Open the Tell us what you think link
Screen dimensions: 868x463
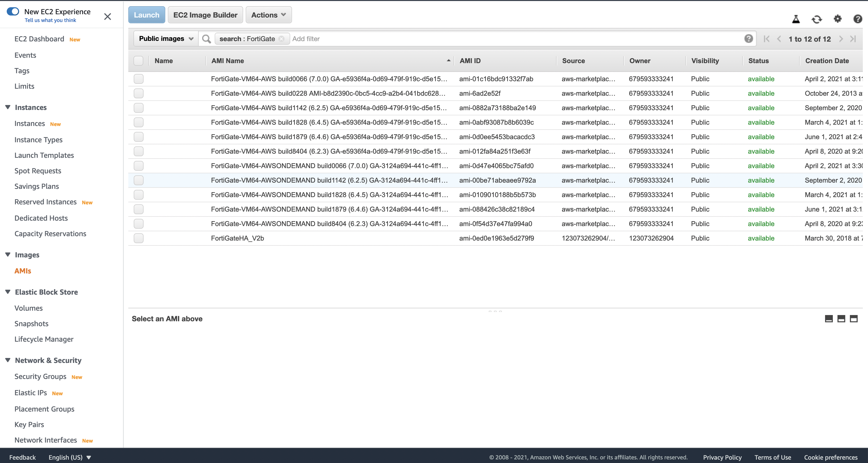[50, 20]
